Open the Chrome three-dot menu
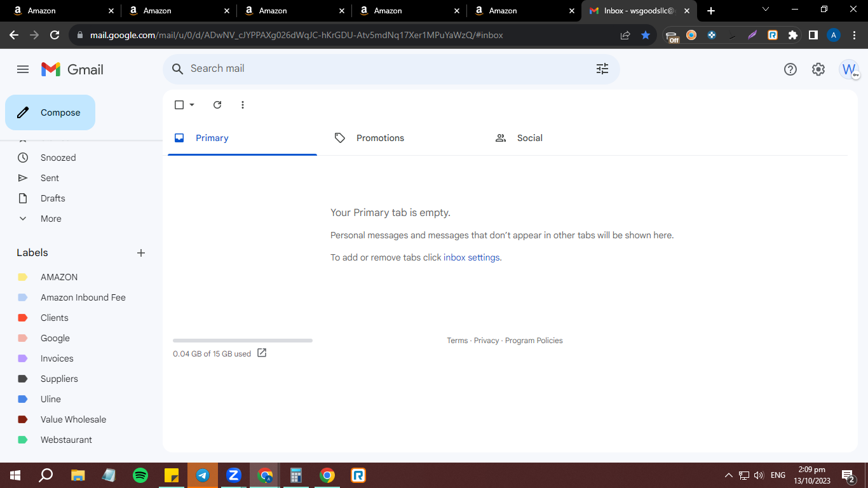 pyautogui.click(x=854, y=35)
